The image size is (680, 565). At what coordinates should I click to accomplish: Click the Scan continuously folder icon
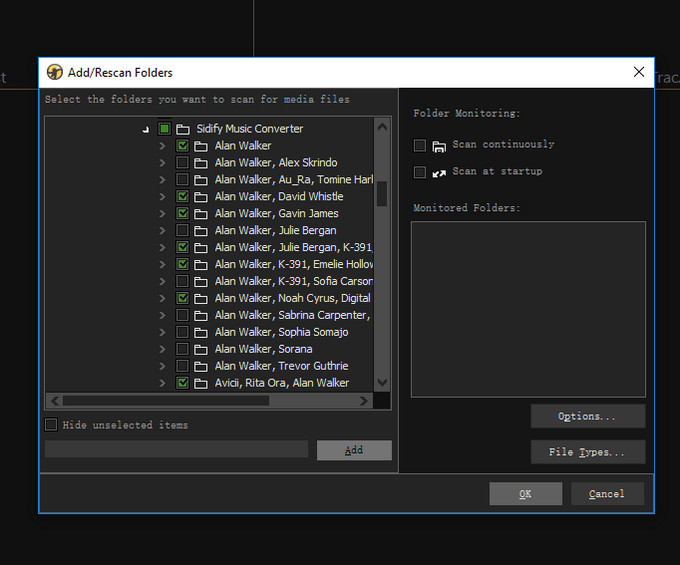click(439, 147)
